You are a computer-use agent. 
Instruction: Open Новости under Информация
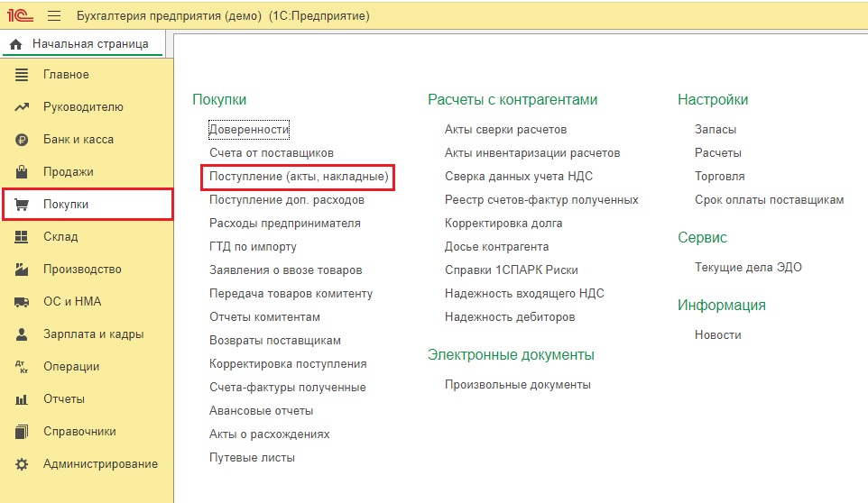(717, 335)
